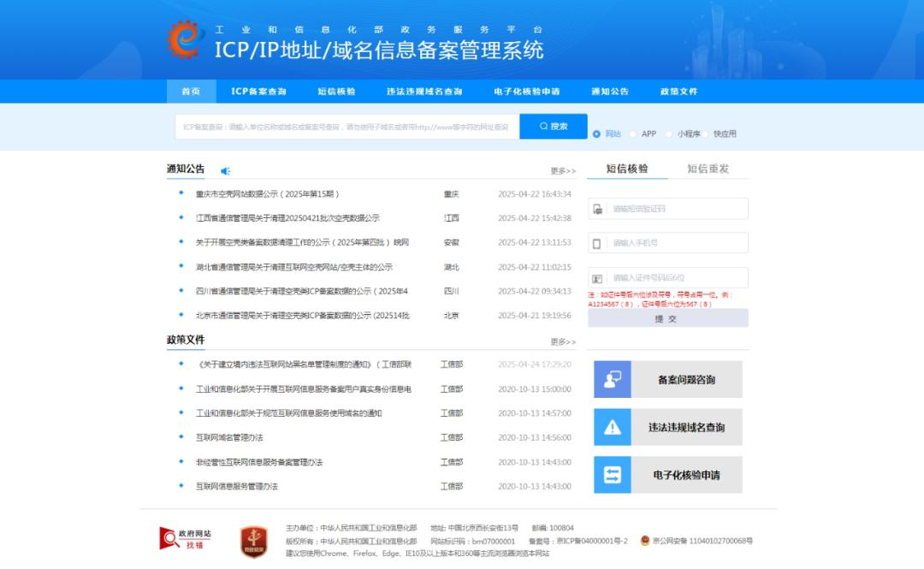
Task: Select the 小程序 radio option
Action: pyautogui.click(x=669, y=134)
